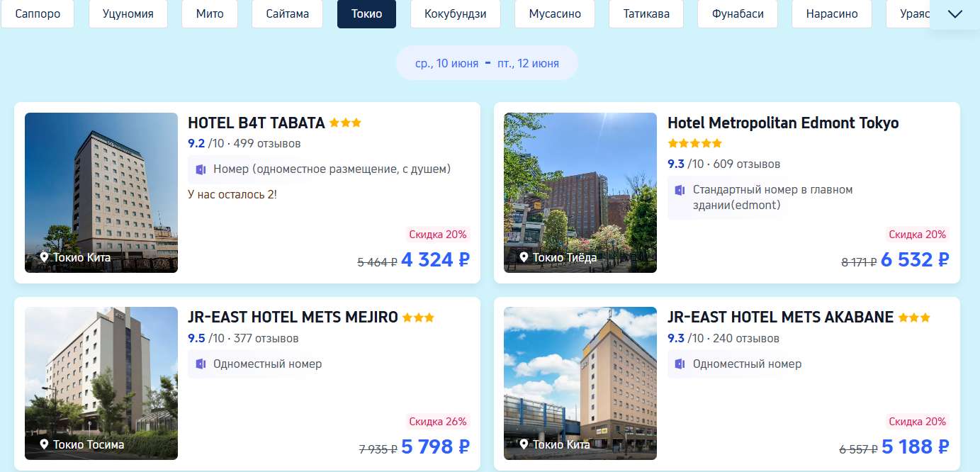Switch to the Сайтама city tab

(x=288, y=14)
